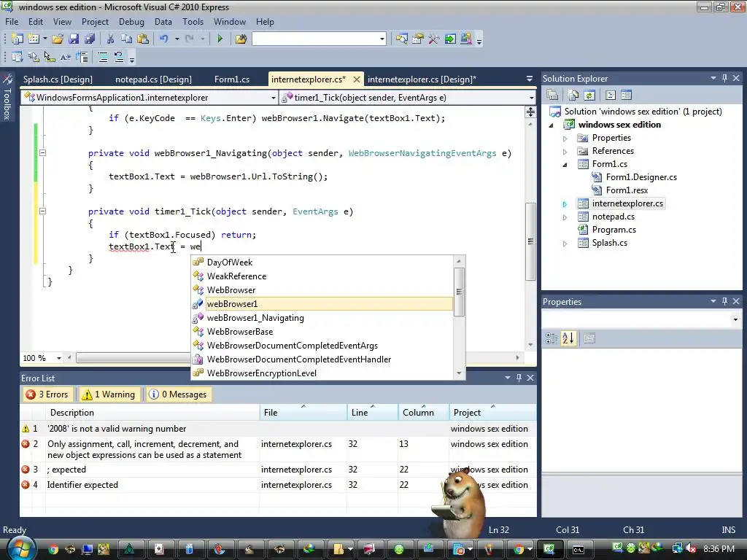Click the Refresh icon in Solution Explorer
747x560 pixels.
pyautogui.click(x=589, y=96)
